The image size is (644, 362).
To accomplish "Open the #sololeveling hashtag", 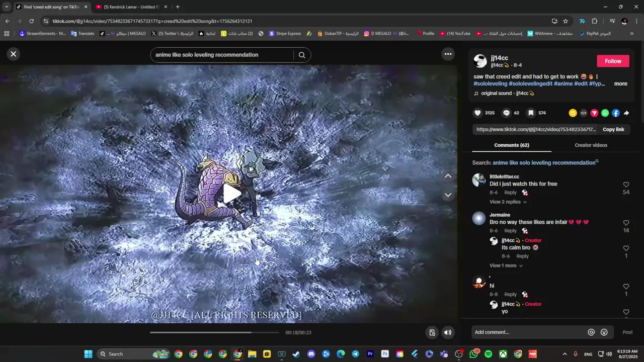I will pyautogui.click(x=490, y=84).
